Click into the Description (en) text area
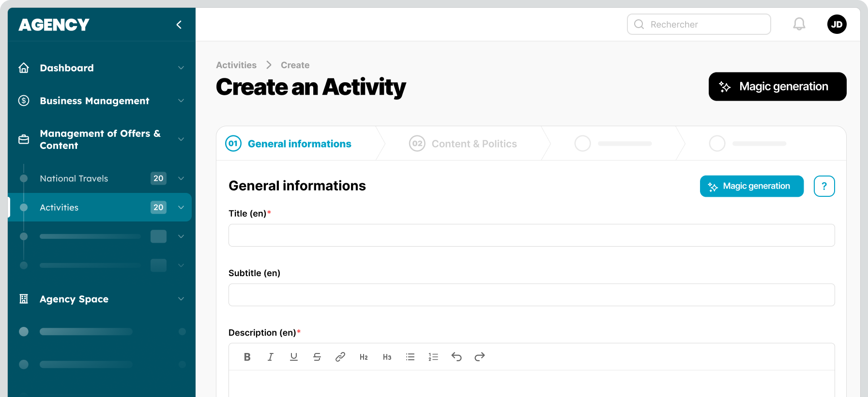 pyautogui.click(x=532, y=383)
